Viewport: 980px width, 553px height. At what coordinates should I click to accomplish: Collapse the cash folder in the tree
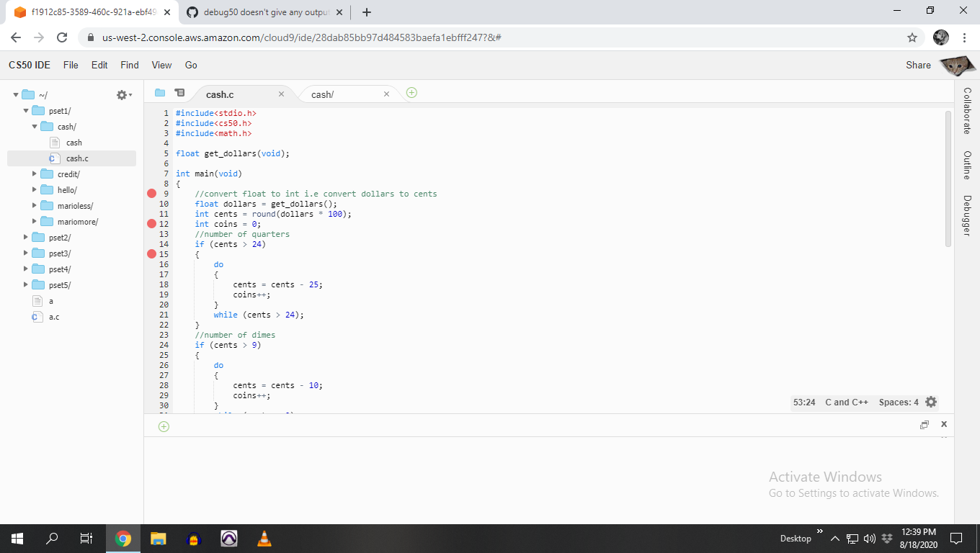pyautogui.click(x=33, y=126)
